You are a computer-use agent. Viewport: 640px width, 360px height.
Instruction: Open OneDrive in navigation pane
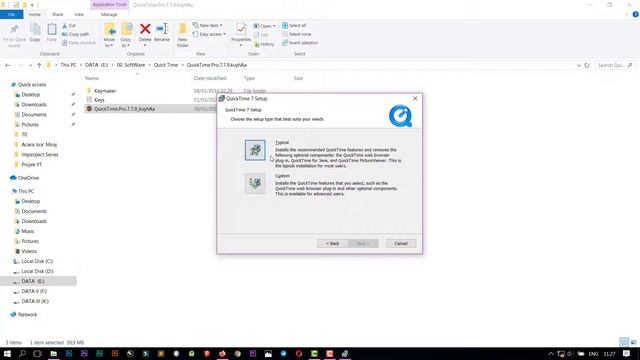click(28, 178)
